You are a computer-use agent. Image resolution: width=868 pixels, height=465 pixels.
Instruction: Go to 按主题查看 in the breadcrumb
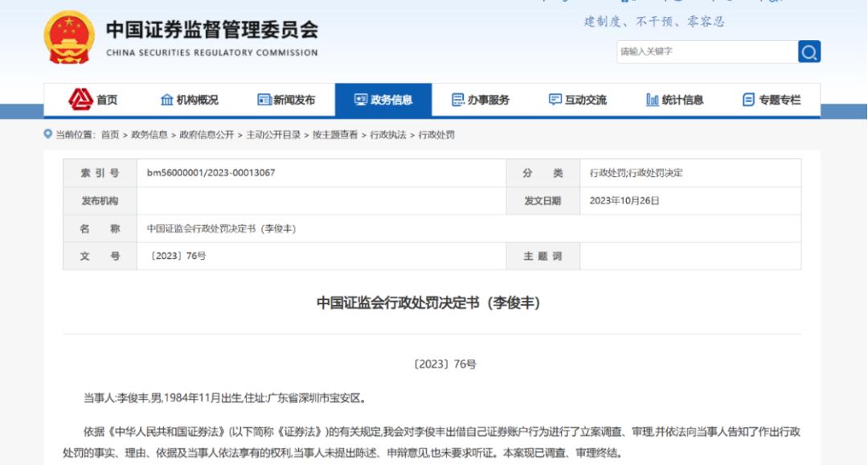click(335, 134)
